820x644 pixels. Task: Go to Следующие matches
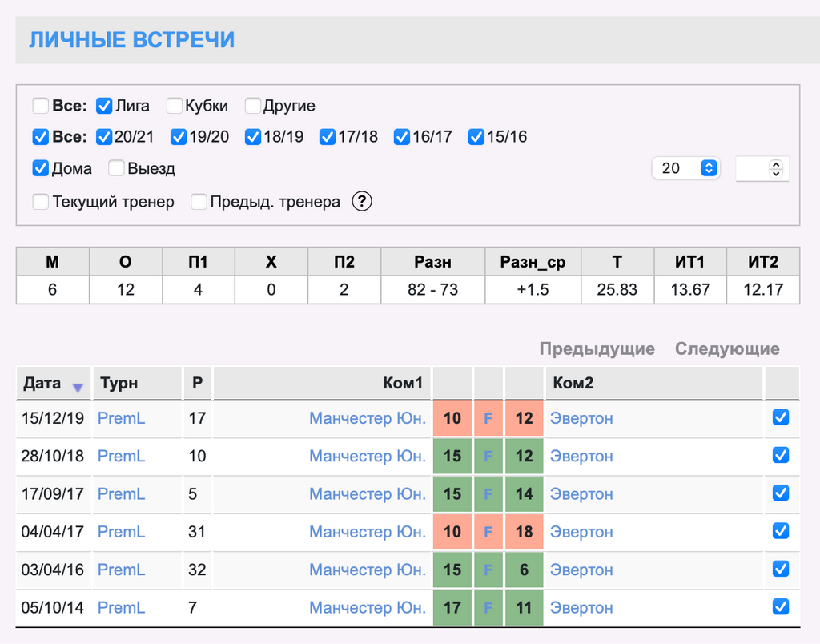727,349
